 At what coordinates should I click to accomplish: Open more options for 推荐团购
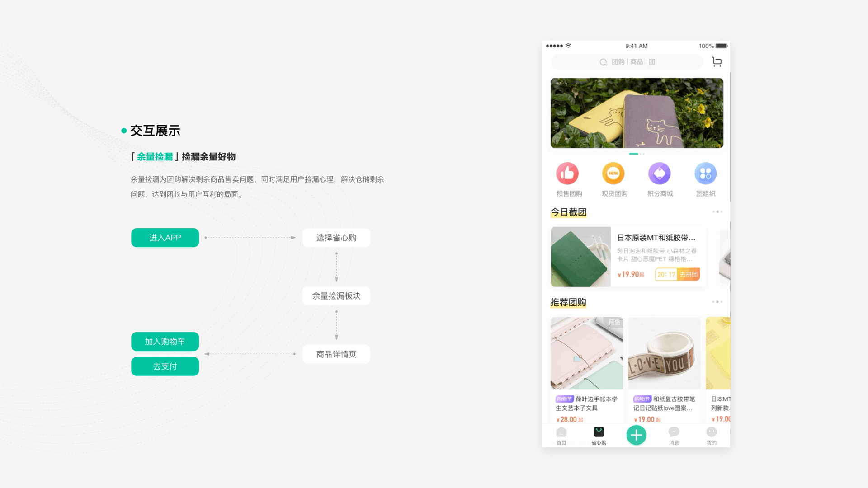pyautogui.click(x=717, y=302)
